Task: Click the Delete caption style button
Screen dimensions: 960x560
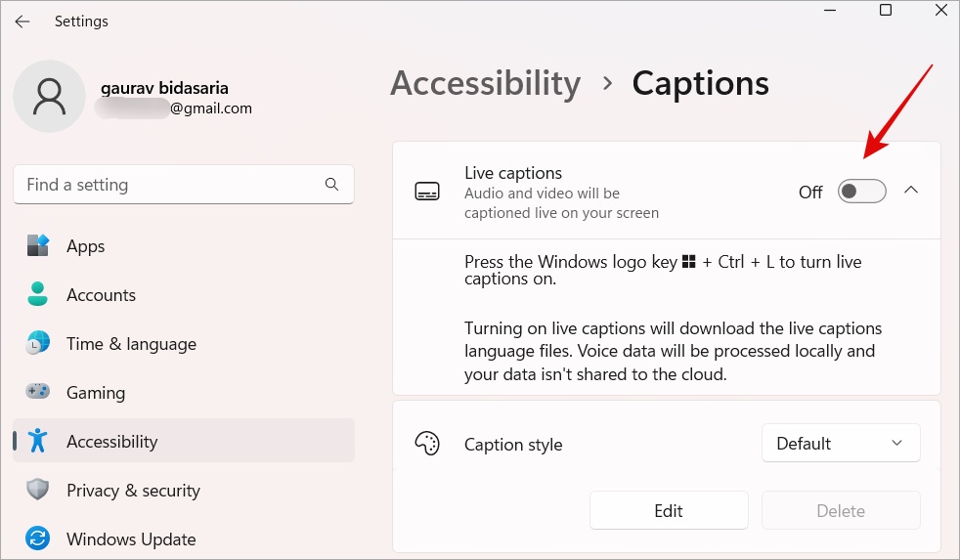Action: click(x=841, y=510)
